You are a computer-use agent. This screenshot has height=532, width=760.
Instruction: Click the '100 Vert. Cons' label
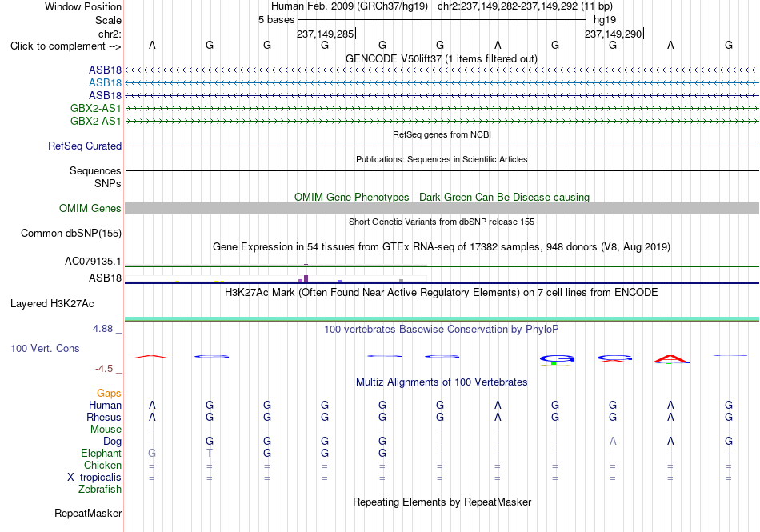(x=45, y=348)
